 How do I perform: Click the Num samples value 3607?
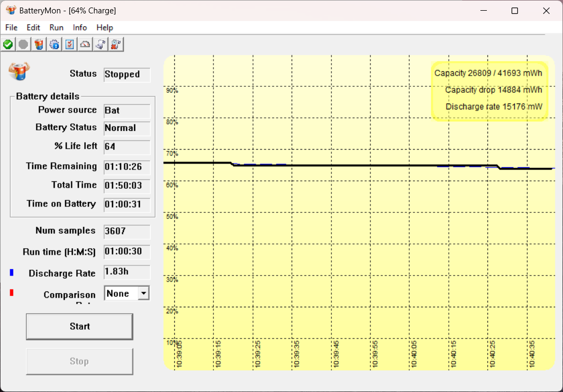pyautogui.click(x=127, y=232)
